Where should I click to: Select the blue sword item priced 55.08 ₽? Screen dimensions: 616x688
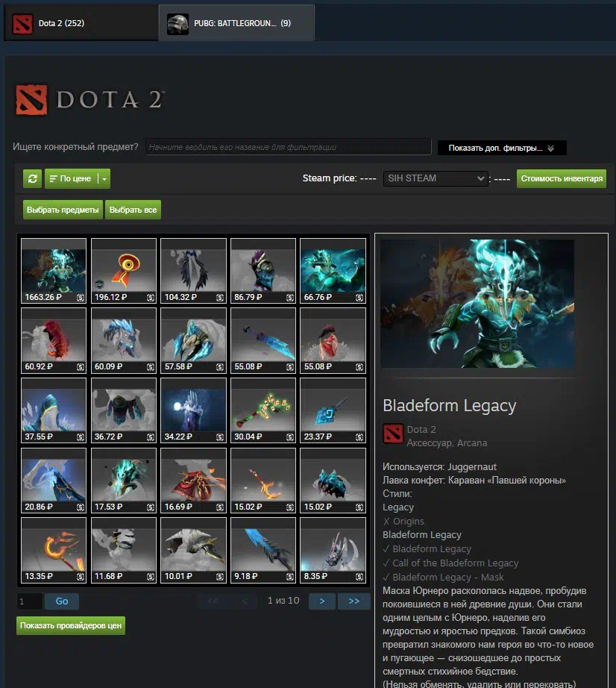pyautogui.click(x=263, y=340)
